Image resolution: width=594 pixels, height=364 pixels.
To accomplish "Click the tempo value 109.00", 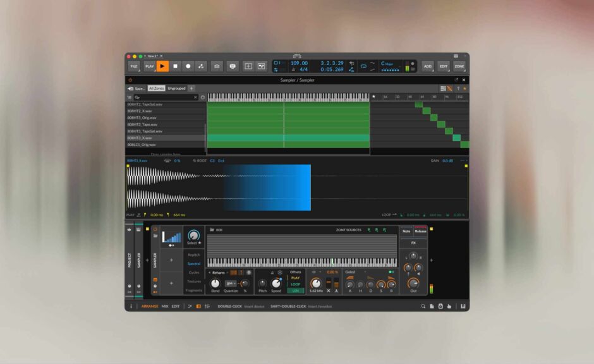I will (299, 63).
